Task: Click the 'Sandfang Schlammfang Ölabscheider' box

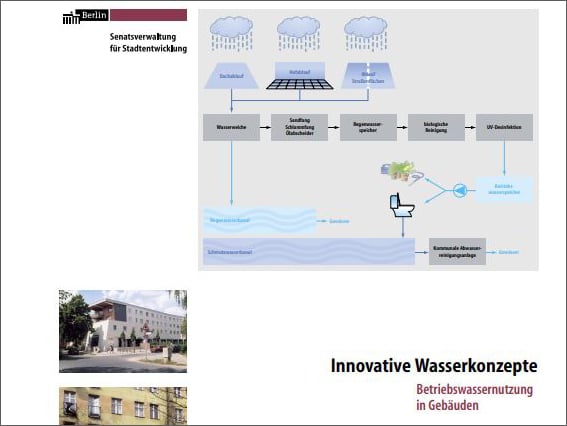Action: [x=299, y=127]
